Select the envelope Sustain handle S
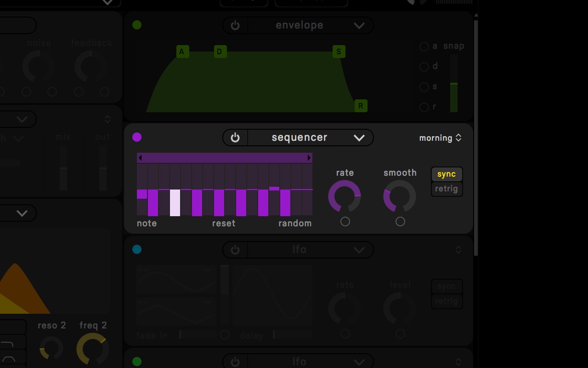This screenshot has width=588, height=368. [x=339, y=52]
